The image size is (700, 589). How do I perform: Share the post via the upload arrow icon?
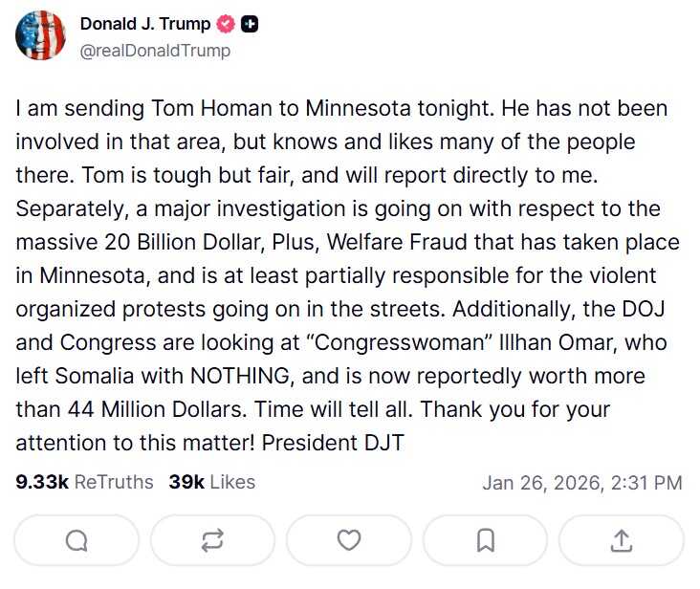tap(621, 540)
